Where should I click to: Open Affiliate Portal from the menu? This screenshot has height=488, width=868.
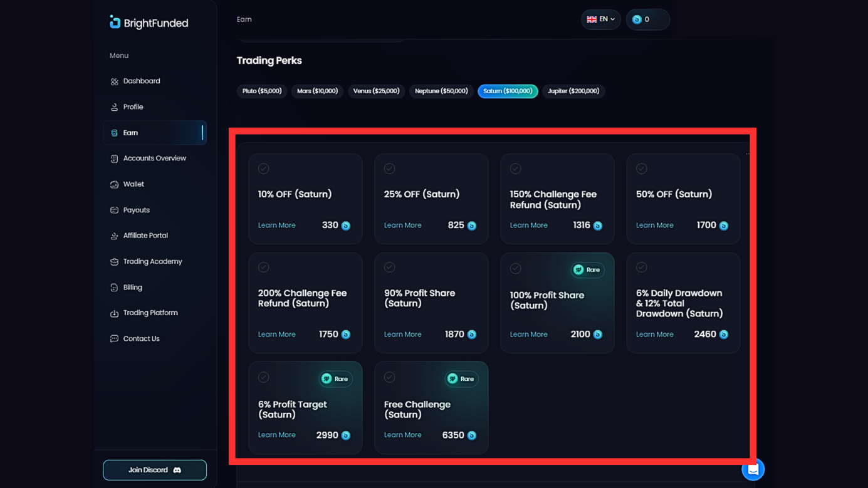tap(145, 236)
